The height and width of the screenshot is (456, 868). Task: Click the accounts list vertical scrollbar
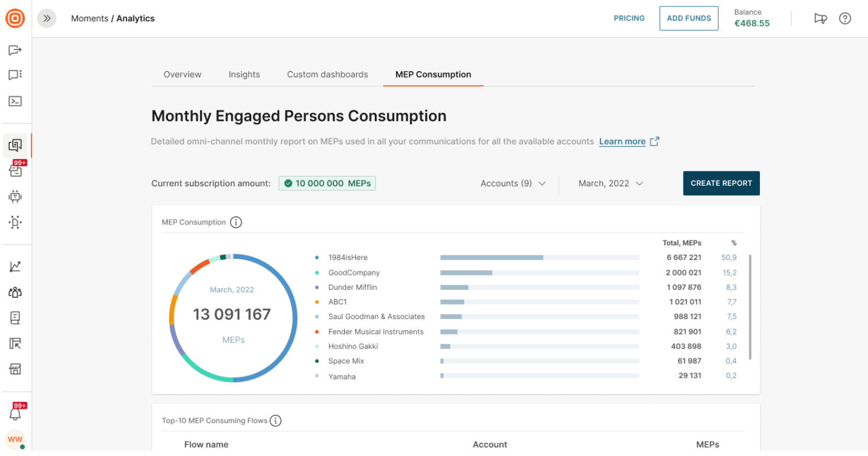[x=750, y=307]
